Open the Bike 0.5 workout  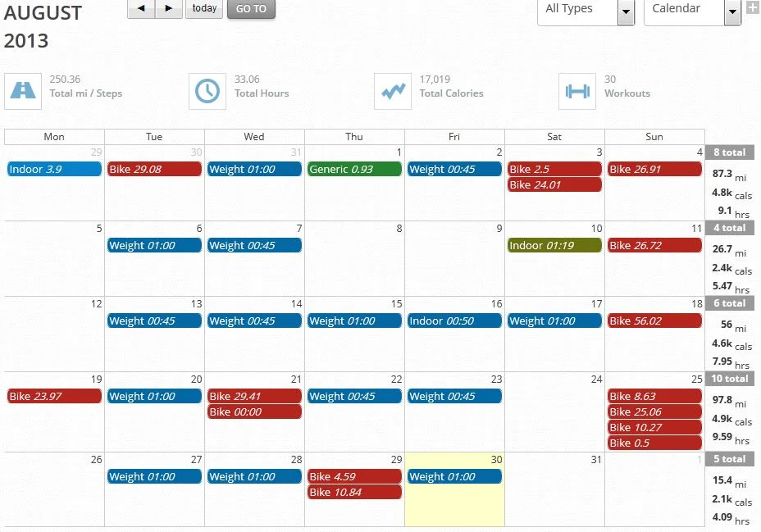pyautogui.click(x=654, y=443)
